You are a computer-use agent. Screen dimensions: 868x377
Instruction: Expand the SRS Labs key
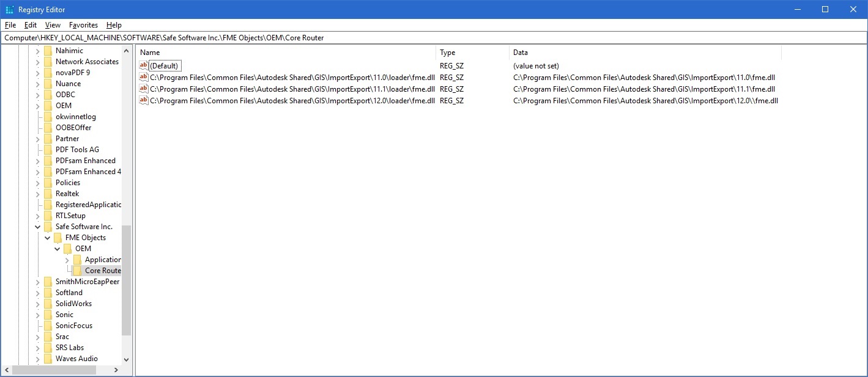click(x=38, y=348)
